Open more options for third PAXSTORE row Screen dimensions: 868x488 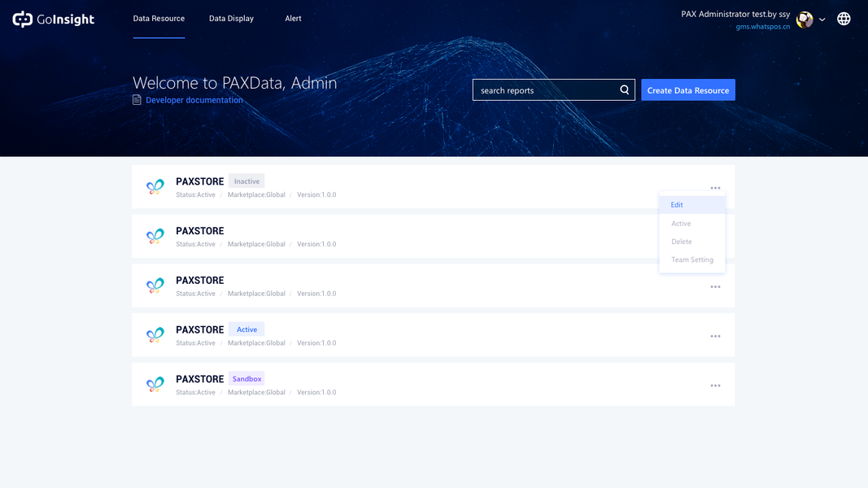click(x=715, y=286)
